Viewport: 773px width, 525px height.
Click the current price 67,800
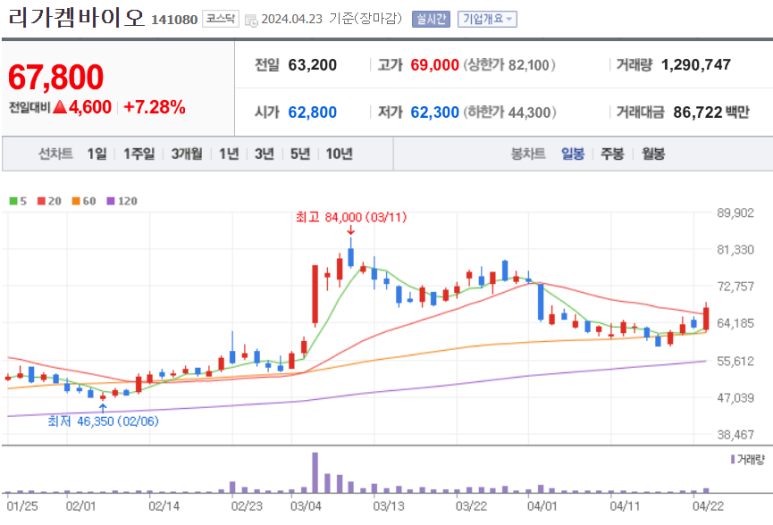coord(56,77)
